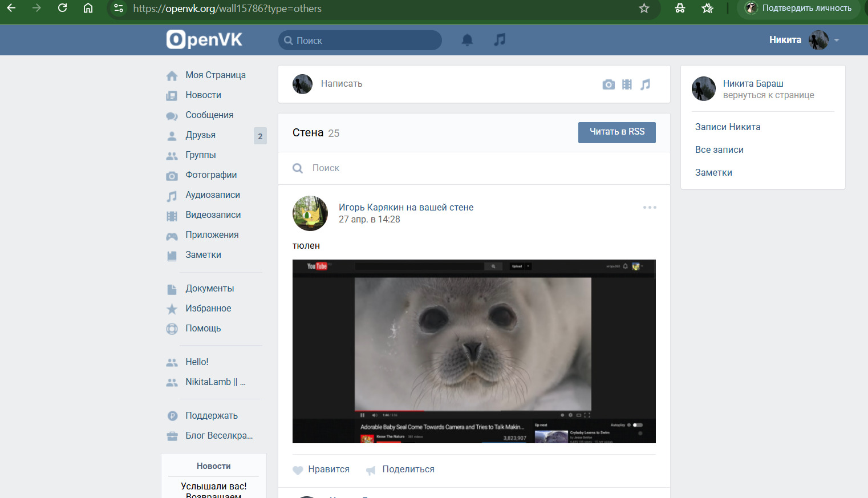
Task: Click Никита Бараш avatar in right panel
Action: [704, 89]
